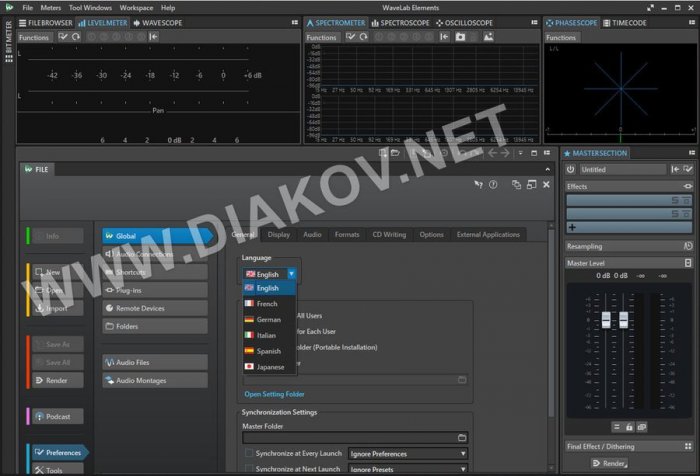Click the unlink faders lock icon
Image resolution: width=700 pixels, height=476 pixels.
click(x=629, y=427)
